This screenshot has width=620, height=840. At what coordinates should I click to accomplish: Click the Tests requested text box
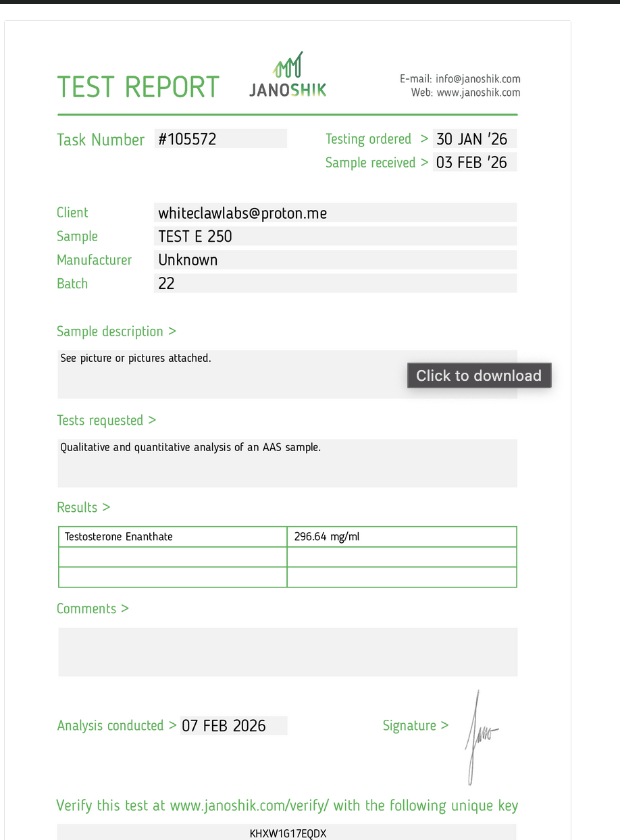[x=287, y=463]
